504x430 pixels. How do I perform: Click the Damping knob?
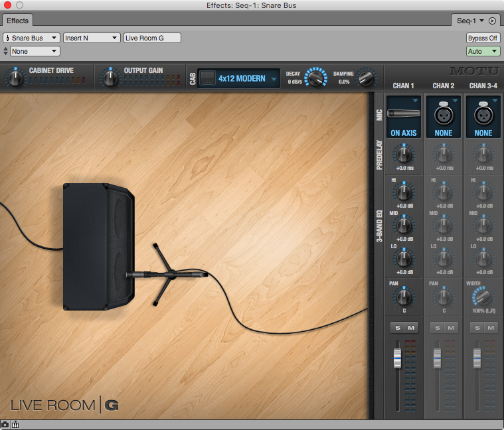pos(366,78)
